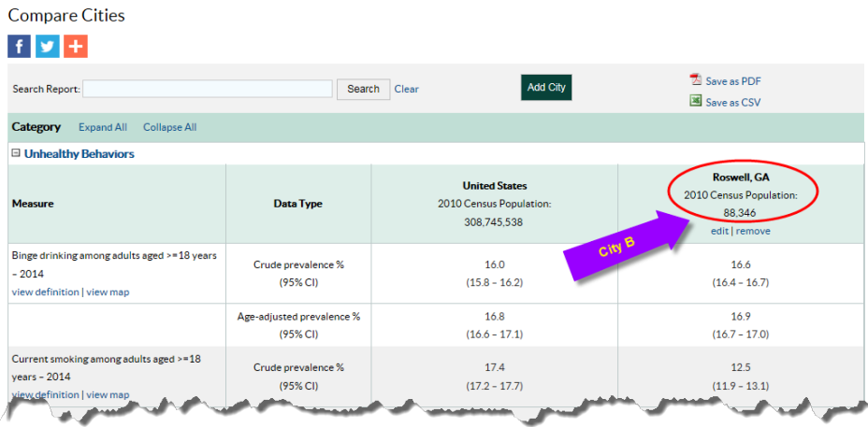Open the orange plus share icon

pyautogui.click(x=76, y=46)
